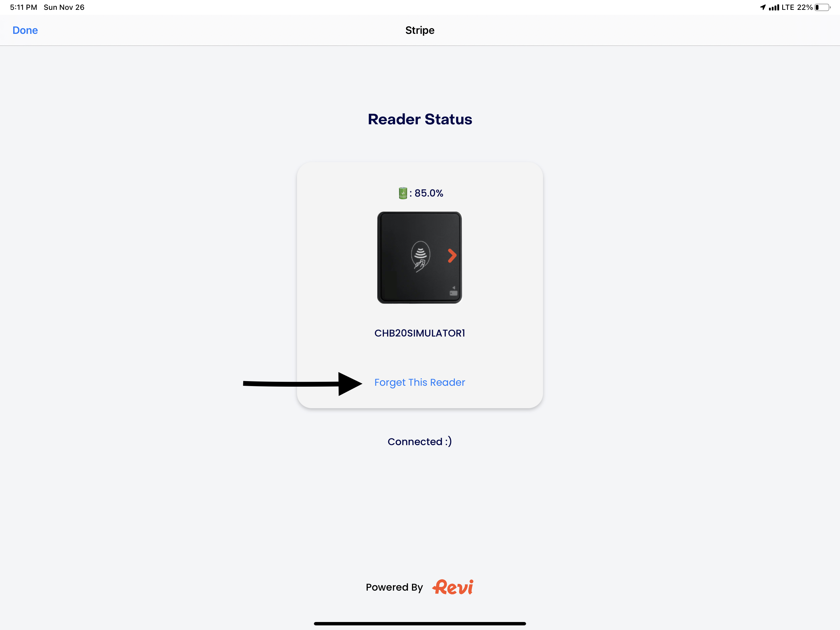The height and width of the screenshot is (630, 840).
Task: Click the reader status card panel
Action: 420,285
